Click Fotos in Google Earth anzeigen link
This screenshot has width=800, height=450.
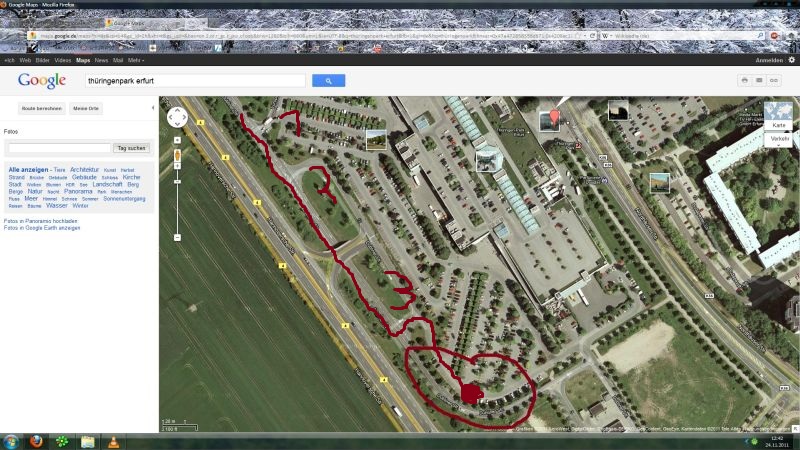pos(42,228)
